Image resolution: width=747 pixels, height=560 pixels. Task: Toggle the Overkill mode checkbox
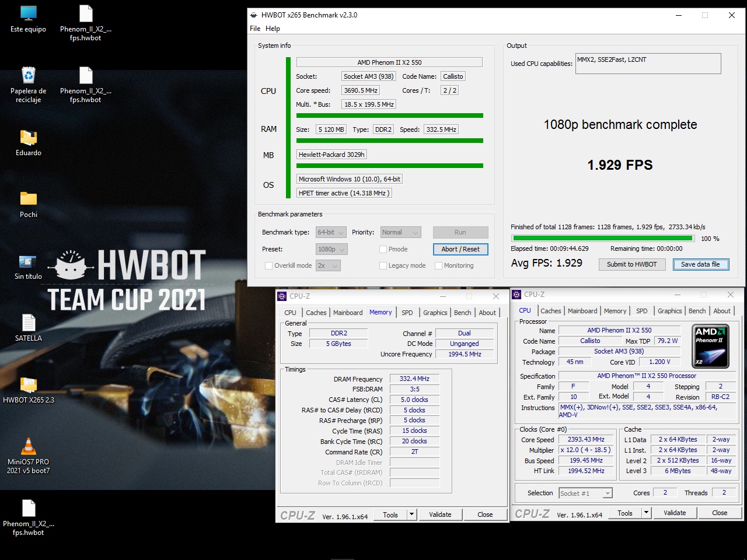coord(268,265)
